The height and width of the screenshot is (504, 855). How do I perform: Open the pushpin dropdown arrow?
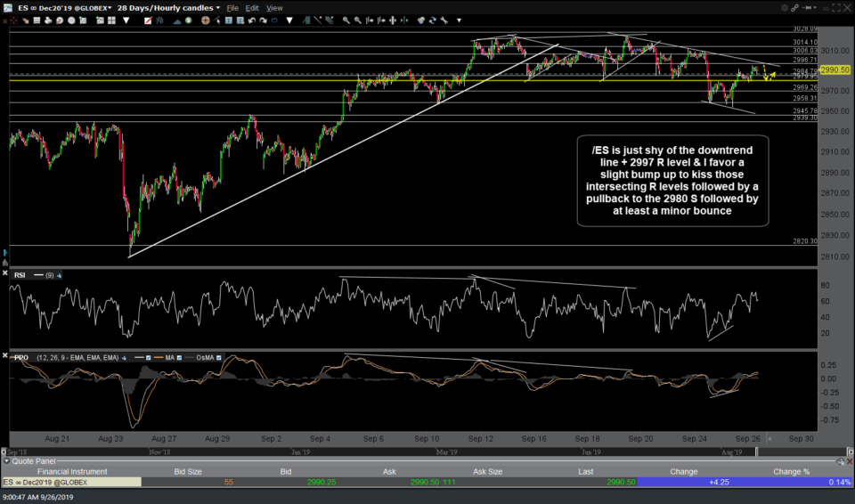(x=815, y=8)
